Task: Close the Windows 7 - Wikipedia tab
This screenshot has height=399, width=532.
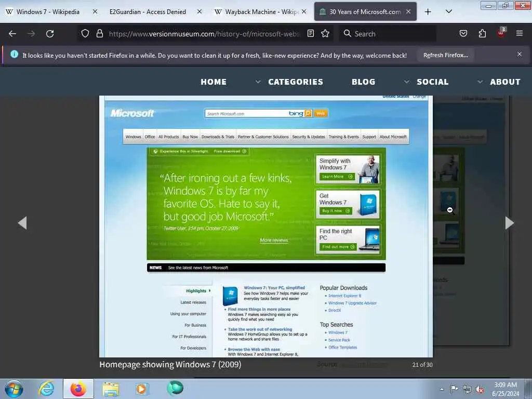Action: [95, 11]
